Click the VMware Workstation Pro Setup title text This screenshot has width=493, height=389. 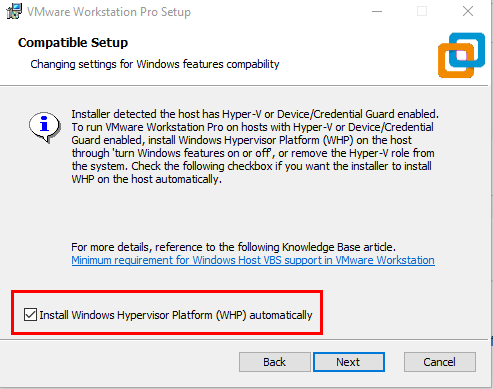click(x=109, y=12)
